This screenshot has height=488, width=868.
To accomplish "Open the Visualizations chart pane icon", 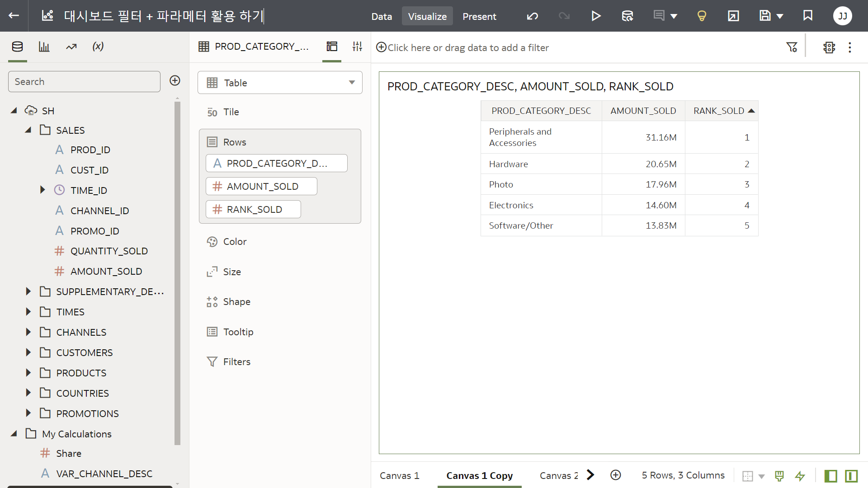I will pos(44,47).
